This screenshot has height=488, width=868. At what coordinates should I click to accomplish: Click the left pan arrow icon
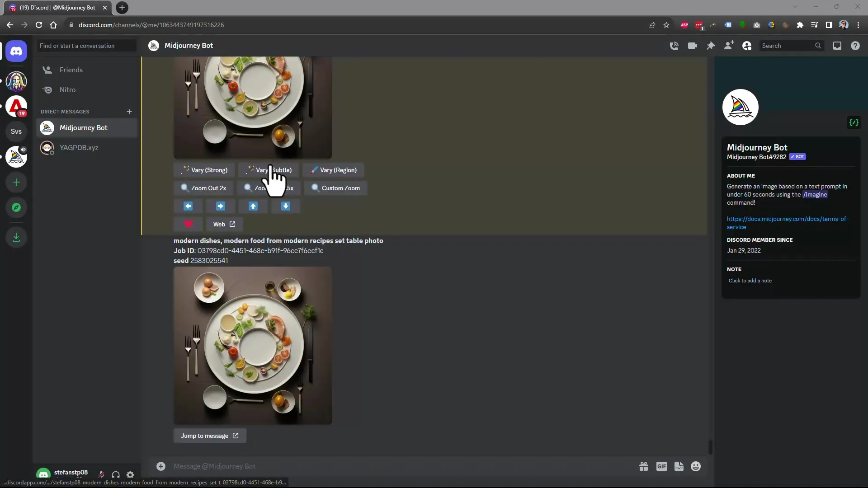pos(189,206)
